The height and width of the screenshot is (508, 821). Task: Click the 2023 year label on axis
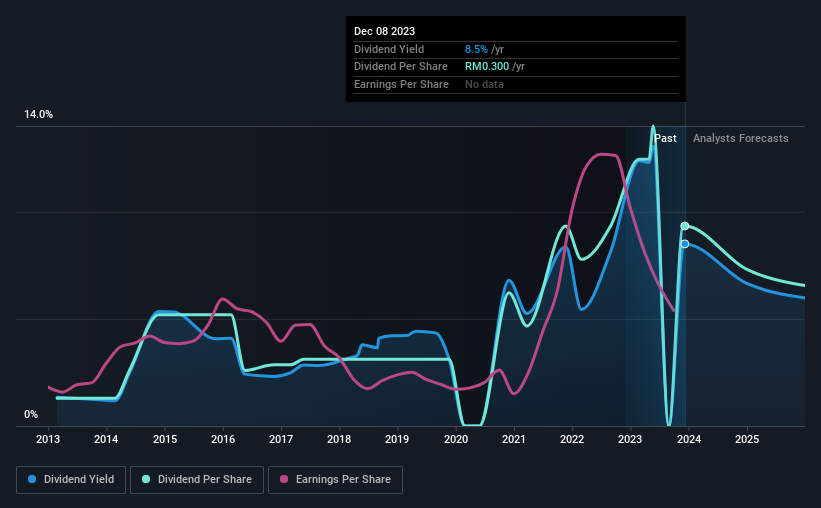click(x=630, y=439)
